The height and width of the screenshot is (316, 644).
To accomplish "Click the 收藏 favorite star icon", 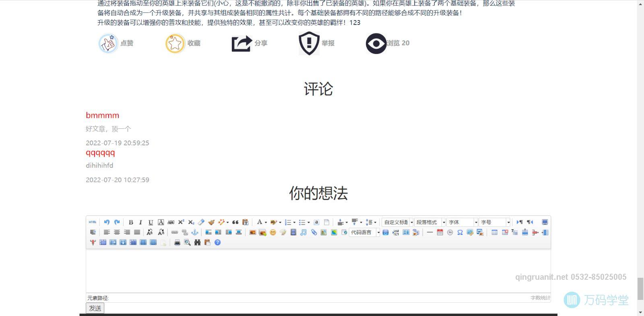I will coord(175,43).
